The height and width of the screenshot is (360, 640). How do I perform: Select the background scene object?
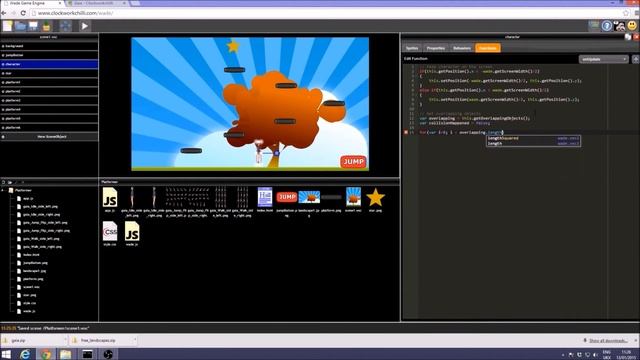click(49, 46)
